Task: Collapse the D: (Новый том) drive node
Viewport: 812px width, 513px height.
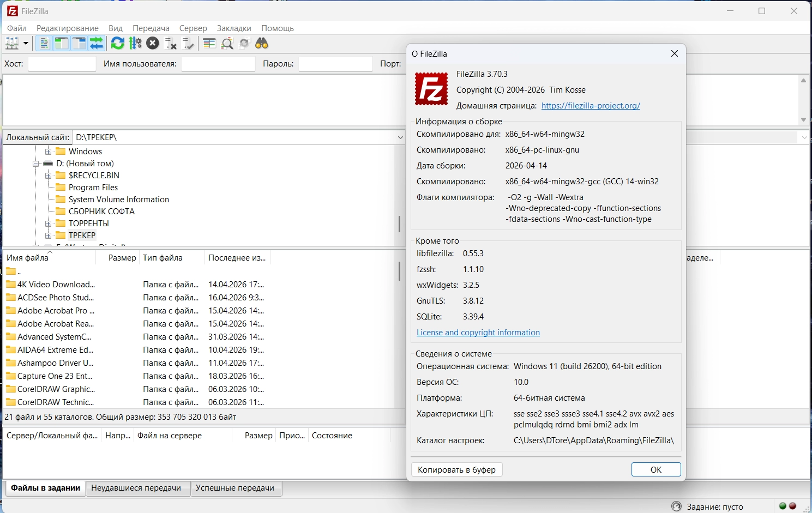Action: click(x=35, y=164)
